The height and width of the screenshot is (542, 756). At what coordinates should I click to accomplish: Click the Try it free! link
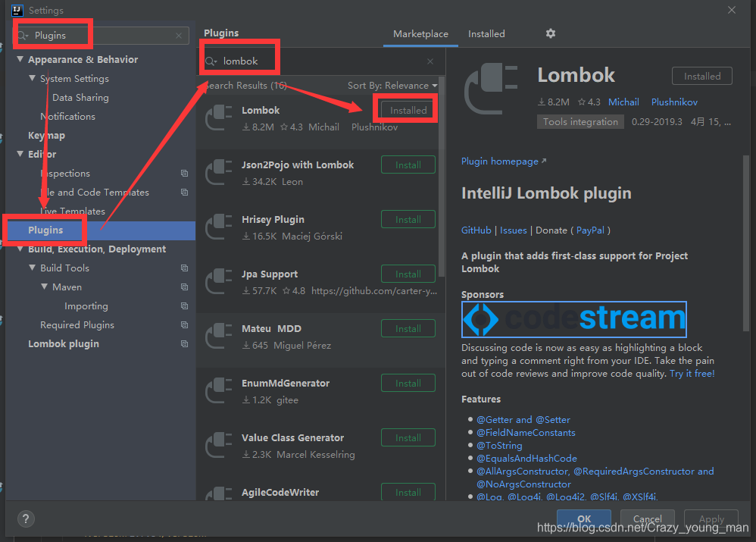692,374
